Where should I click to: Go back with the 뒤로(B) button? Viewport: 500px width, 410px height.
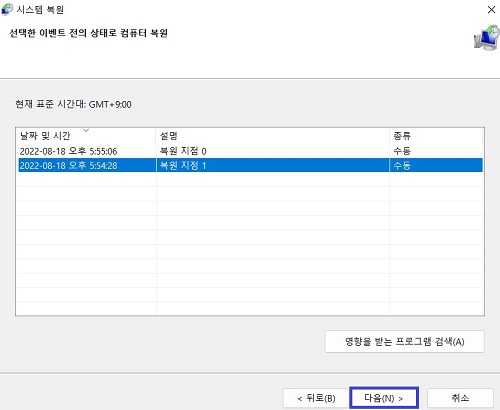[316, 398]
